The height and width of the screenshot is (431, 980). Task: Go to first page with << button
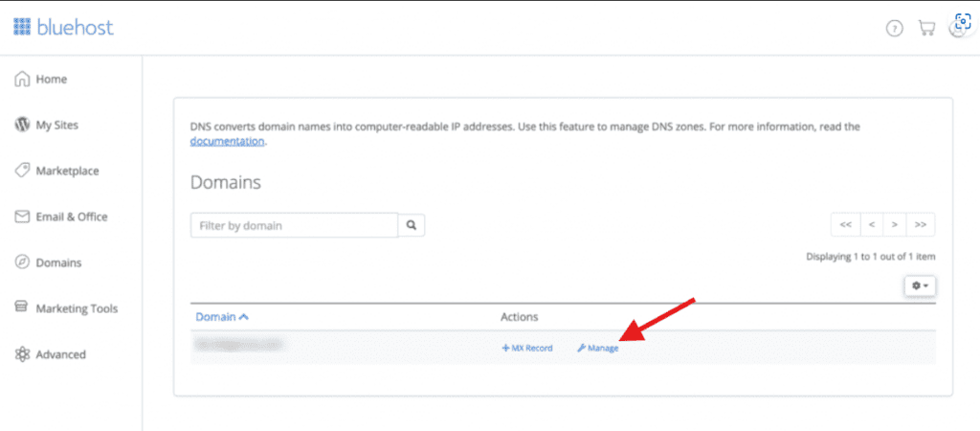tap(846, 224)
